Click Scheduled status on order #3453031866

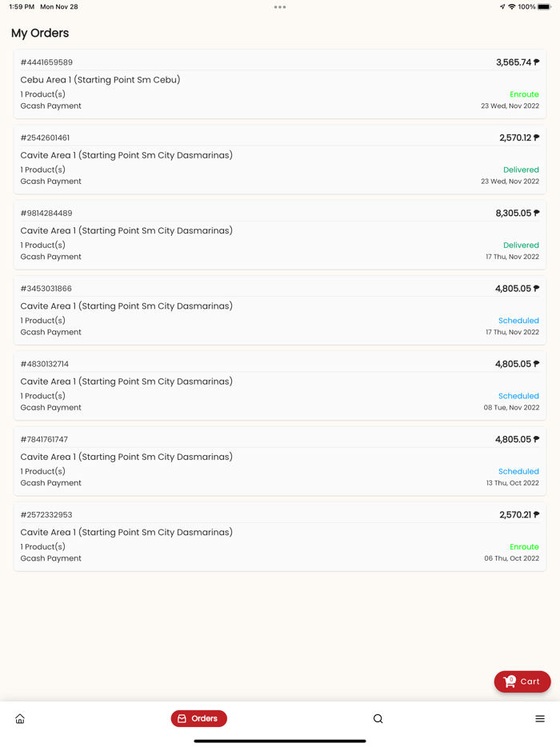pos(518,320)
